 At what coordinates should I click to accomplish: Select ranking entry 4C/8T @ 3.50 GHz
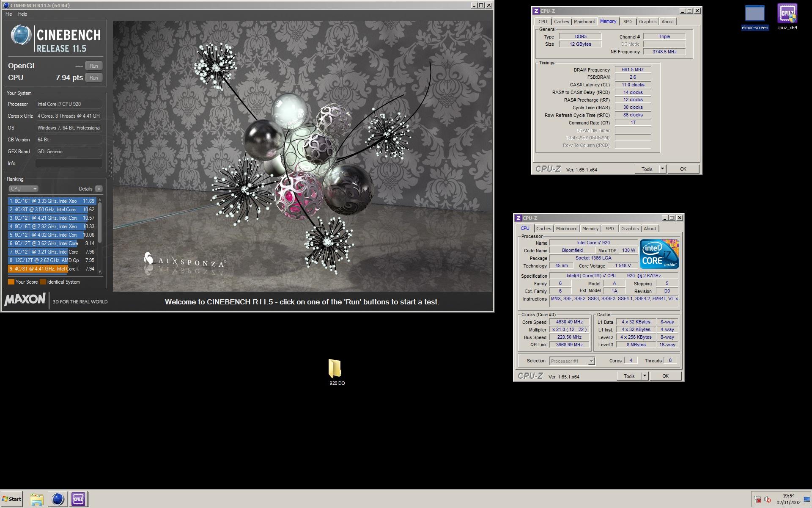pyautogui.click(x=52, y=210)
